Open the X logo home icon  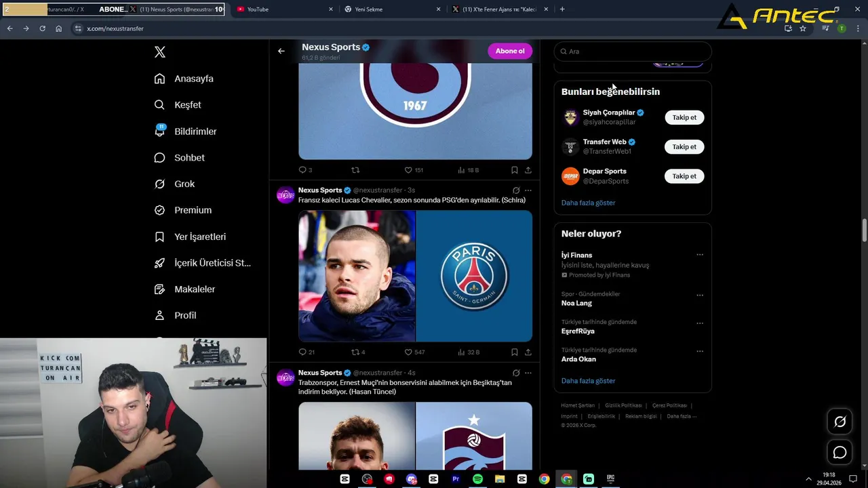pyautogui.click(x=160, y=52)
